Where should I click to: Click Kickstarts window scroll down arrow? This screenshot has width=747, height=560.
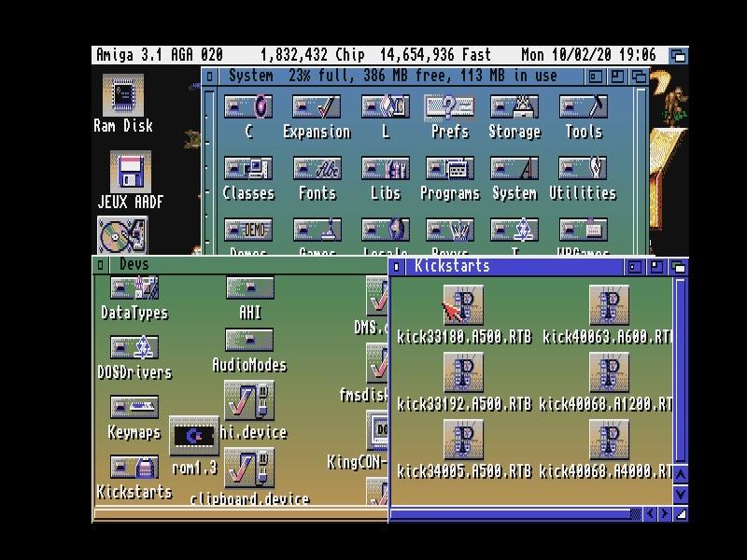[x=681, y=494]
